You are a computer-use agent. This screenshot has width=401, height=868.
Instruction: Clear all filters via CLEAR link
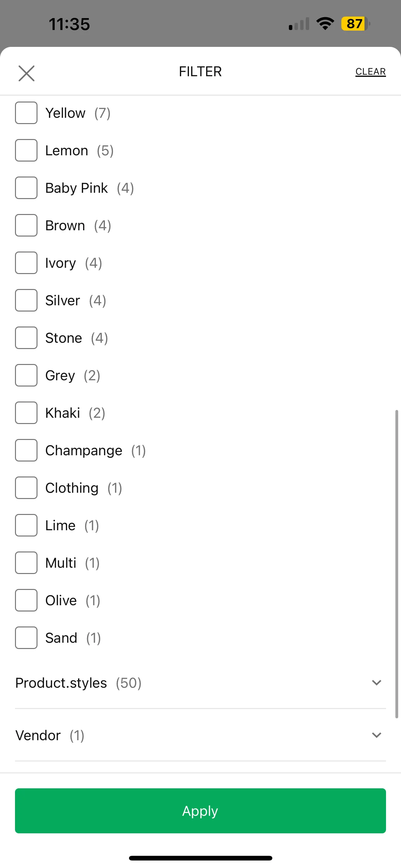(x=370, y=72)
